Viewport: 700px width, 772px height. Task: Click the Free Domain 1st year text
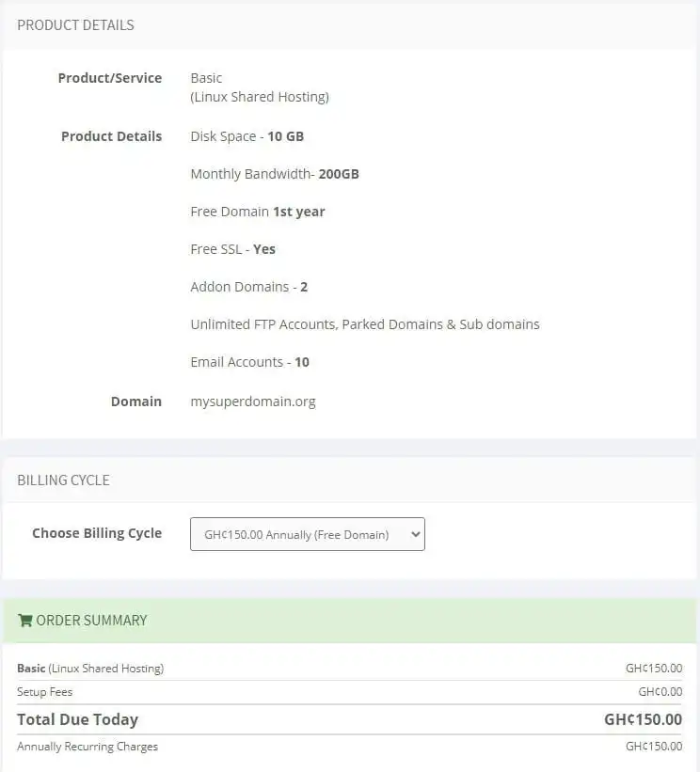point(258,212)
